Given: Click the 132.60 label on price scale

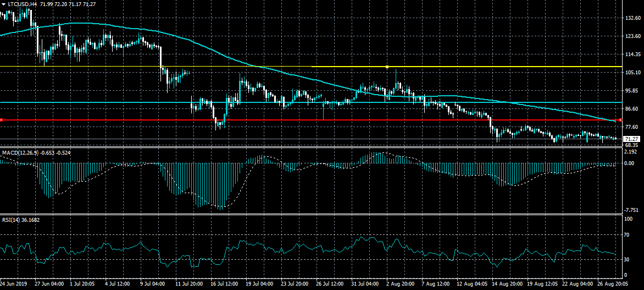Looking at the screenshot, I should 634,18.
